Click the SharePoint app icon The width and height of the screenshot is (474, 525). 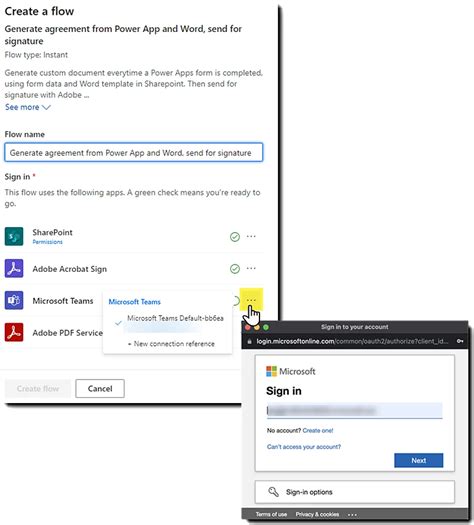(x=14, y=236)
